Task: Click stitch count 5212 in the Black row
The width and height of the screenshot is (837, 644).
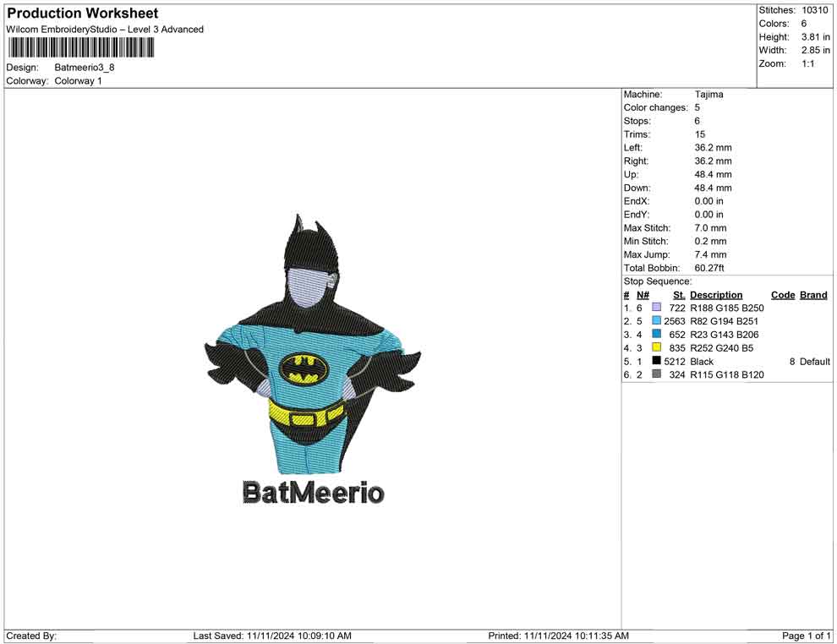Action: [675, 361]
